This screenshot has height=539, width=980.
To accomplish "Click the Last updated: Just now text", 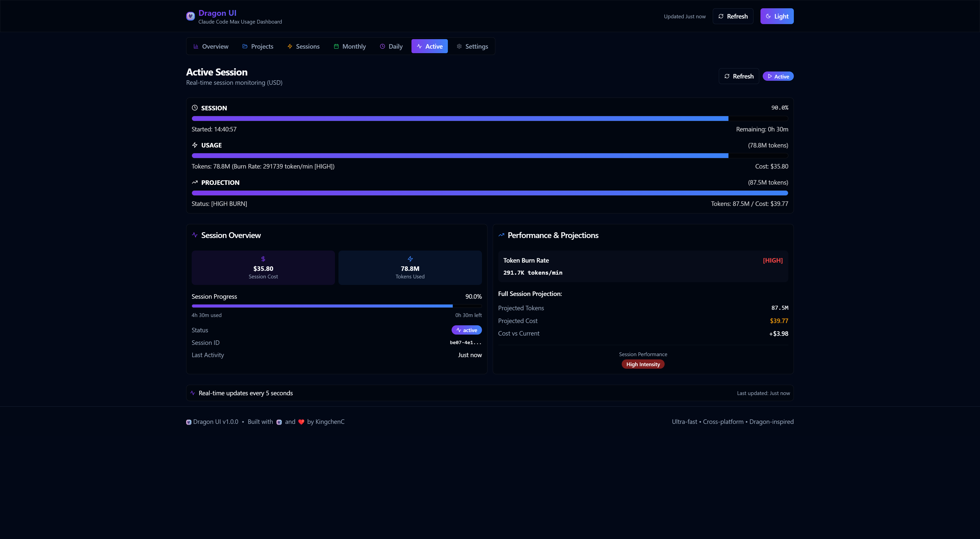I will click(763, 393).
